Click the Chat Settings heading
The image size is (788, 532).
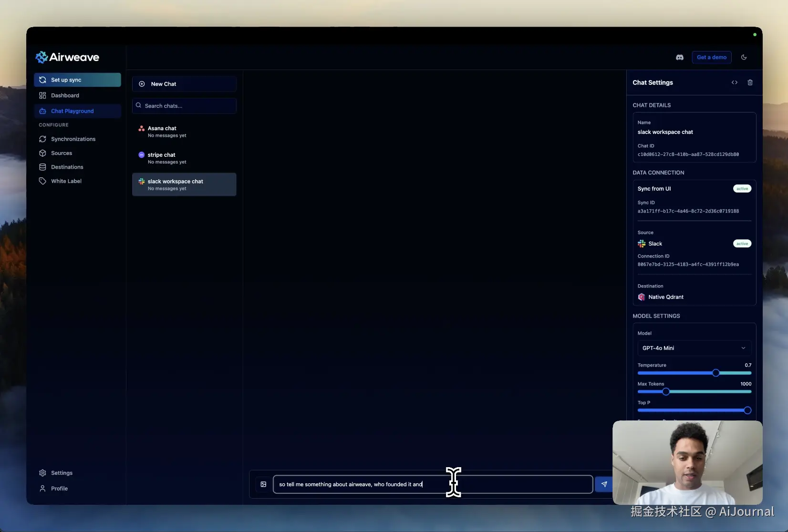point(653,82)
